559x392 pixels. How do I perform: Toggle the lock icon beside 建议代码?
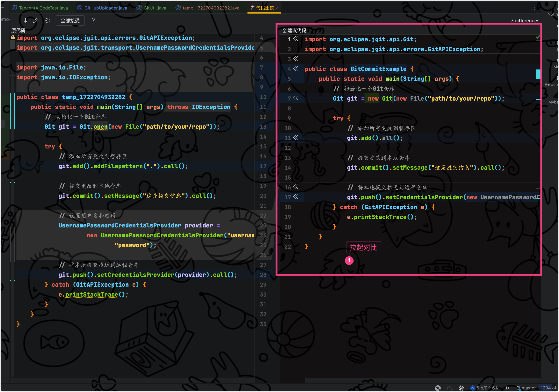tap(284, 30)
